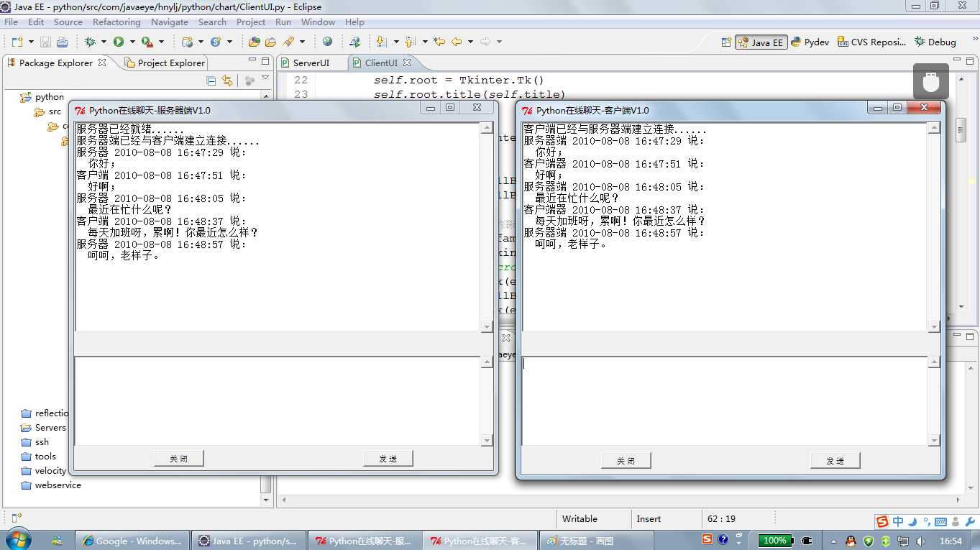The height and width of the screenshot is (550, 980).
Task: Open the File menu
Action: click(12, 22)
